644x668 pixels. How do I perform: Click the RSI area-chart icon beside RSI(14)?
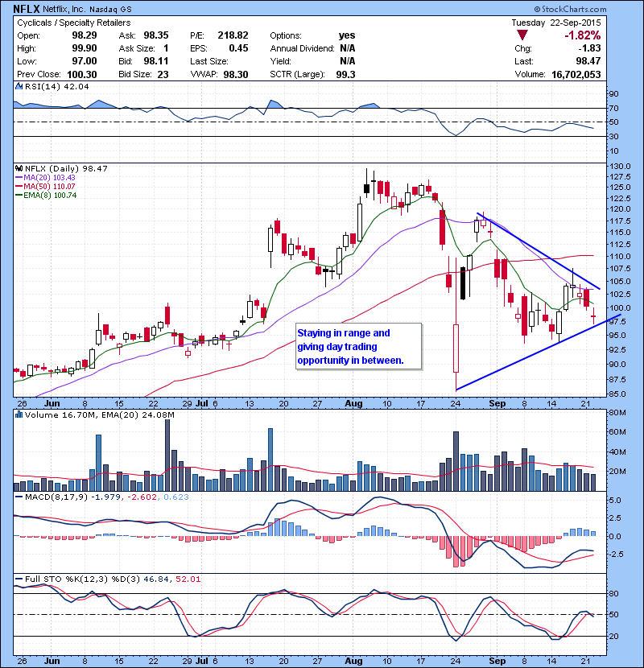[19, 86]
